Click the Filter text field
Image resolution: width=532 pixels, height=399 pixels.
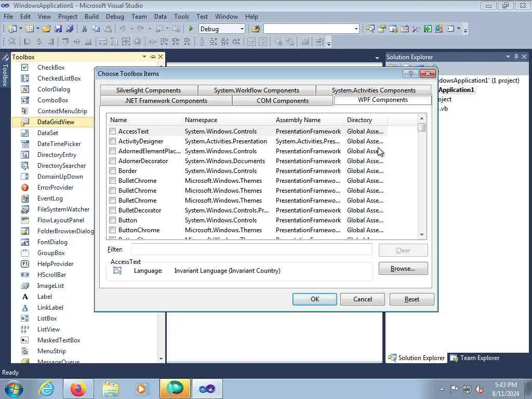pyautogui.click(x=251, y=249)
